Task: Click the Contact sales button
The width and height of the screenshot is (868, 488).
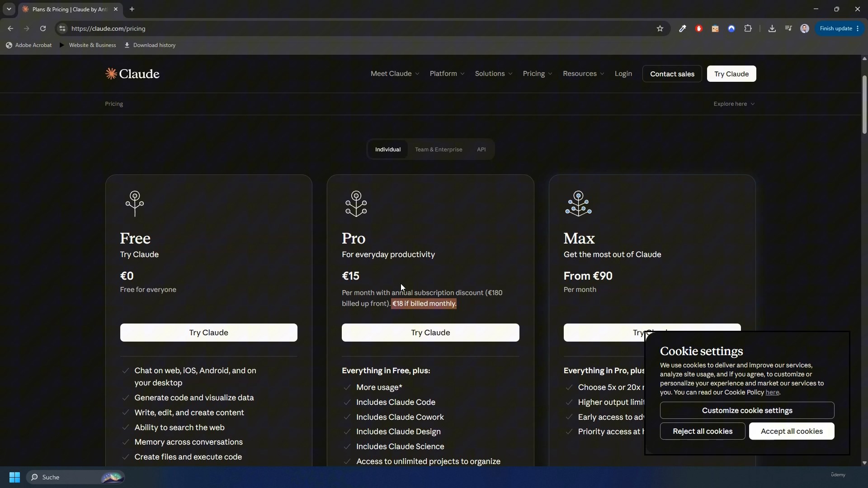Action: [672, 74]
